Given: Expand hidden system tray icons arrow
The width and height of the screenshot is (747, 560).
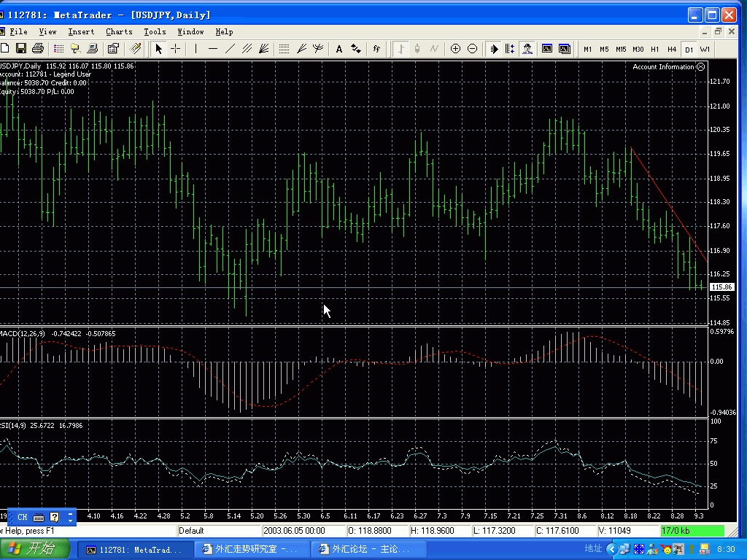Looking at the screenshot, I should (613, 550).
